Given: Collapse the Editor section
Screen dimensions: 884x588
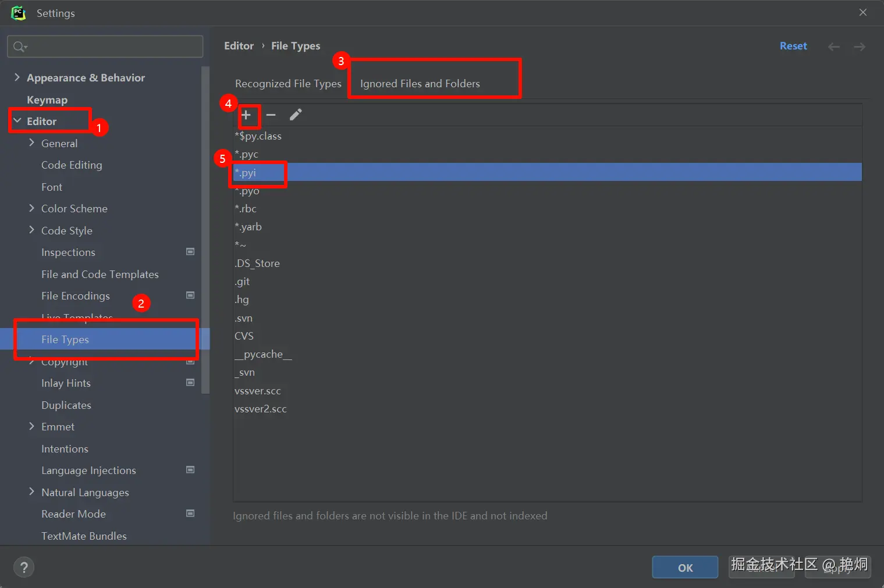Looking at the screenshot, I should pyautogui.click(x=17, y=121).
